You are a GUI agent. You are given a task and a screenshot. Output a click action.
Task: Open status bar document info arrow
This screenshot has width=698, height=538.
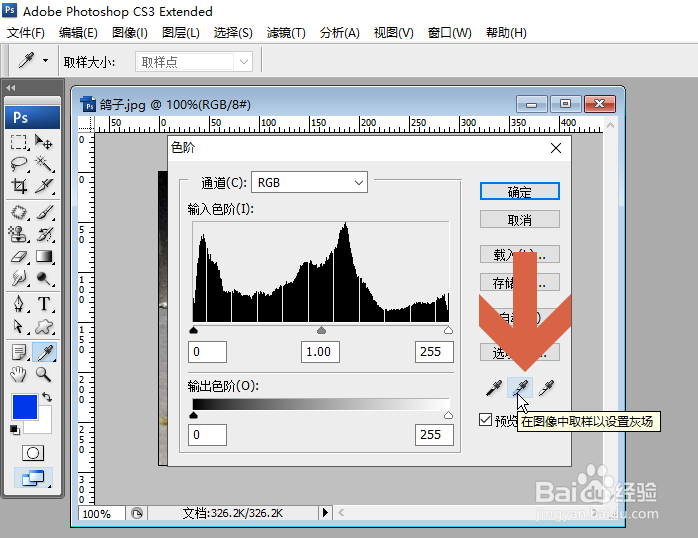(x=325, y=513)
